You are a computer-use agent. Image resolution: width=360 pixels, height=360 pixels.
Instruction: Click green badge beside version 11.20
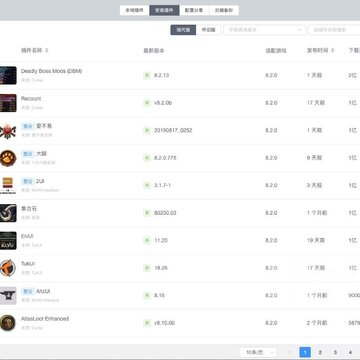(x=147, y=240)
